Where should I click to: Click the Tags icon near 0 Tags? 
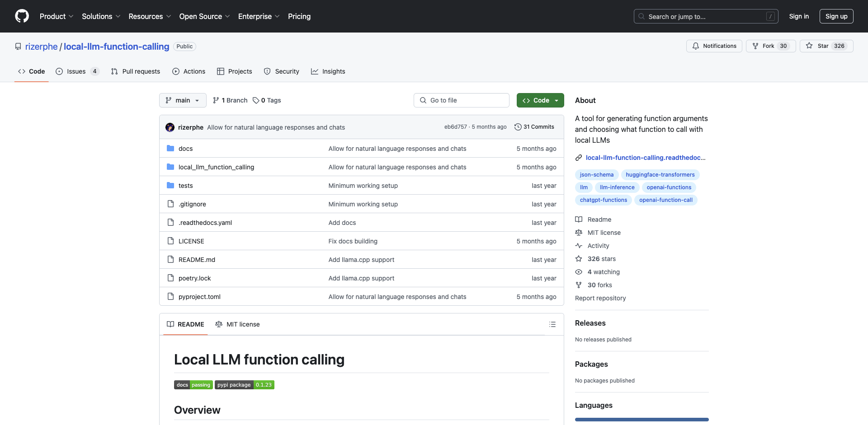point(256,100)
